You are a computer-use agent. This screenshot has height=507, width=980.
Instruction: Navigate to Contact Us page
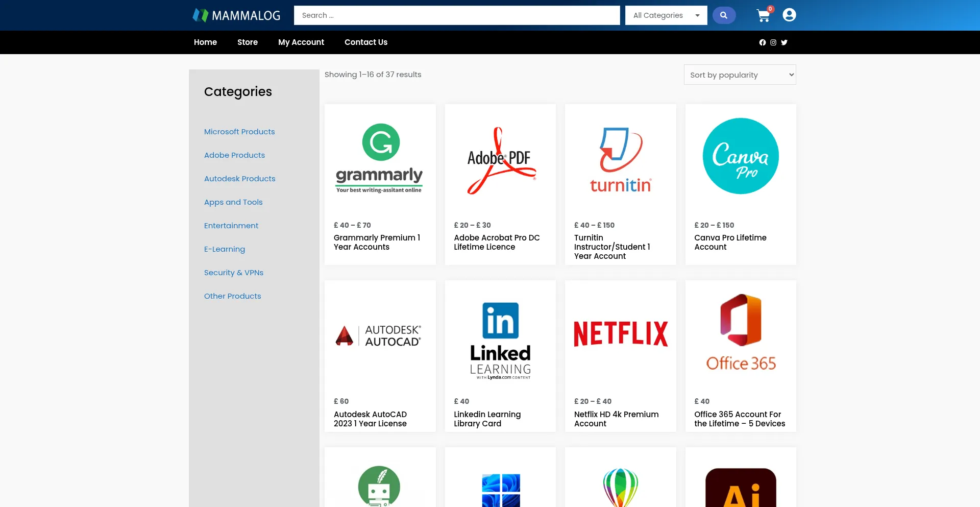(x=365, y=42)
